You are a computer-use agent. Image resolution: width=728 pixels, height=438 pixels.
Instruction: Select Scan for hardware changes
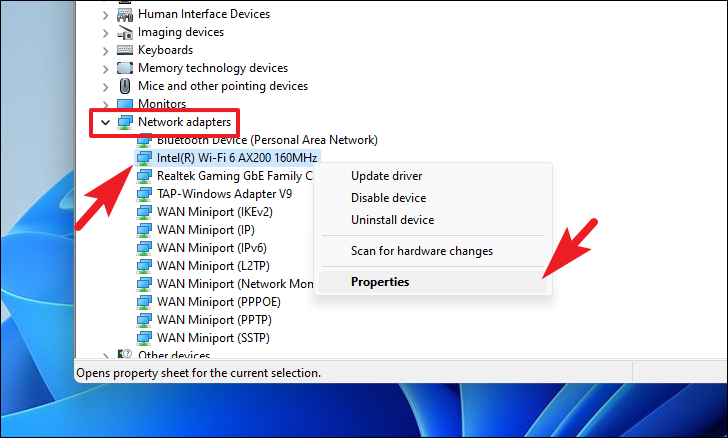[422, 251]
